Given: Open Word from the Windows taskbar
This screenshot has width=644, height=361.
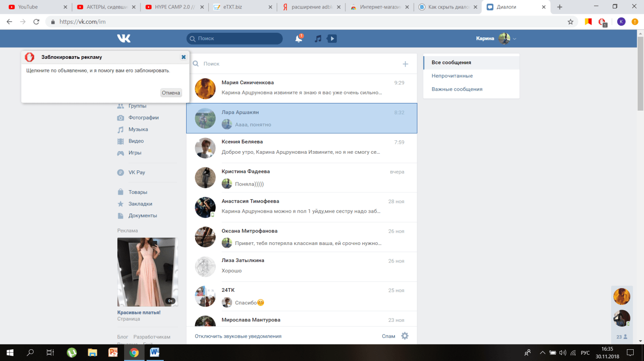Looking at the screenshot, I should [155, 352].
